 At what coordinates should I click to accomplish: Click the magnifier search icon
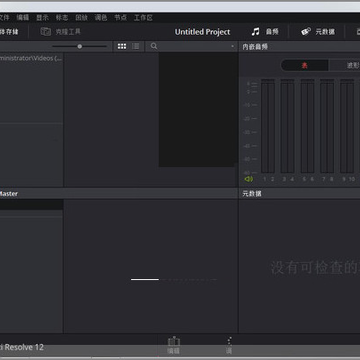click(x=154, y=46)
